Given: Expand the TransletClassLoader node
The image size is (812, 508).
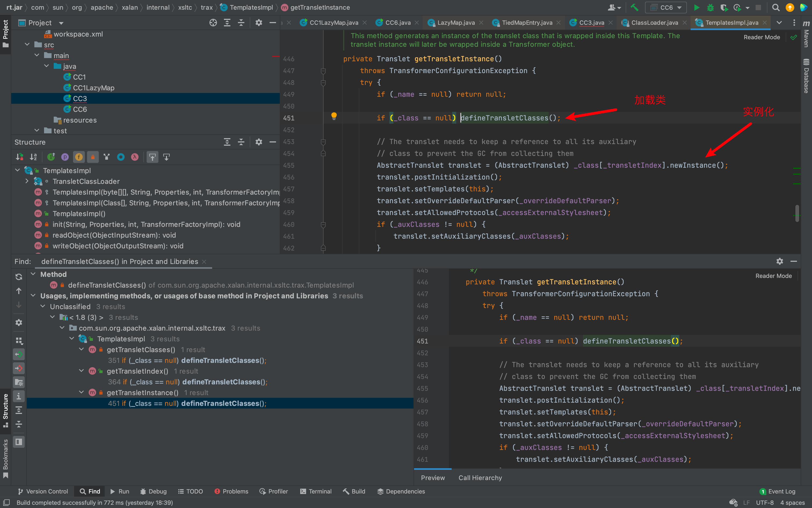Looking at the screenshot, I should pos(27,181).
